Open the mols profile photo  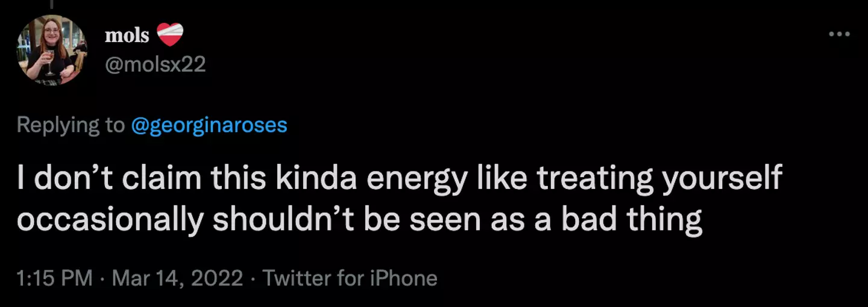tap(52, 49)
